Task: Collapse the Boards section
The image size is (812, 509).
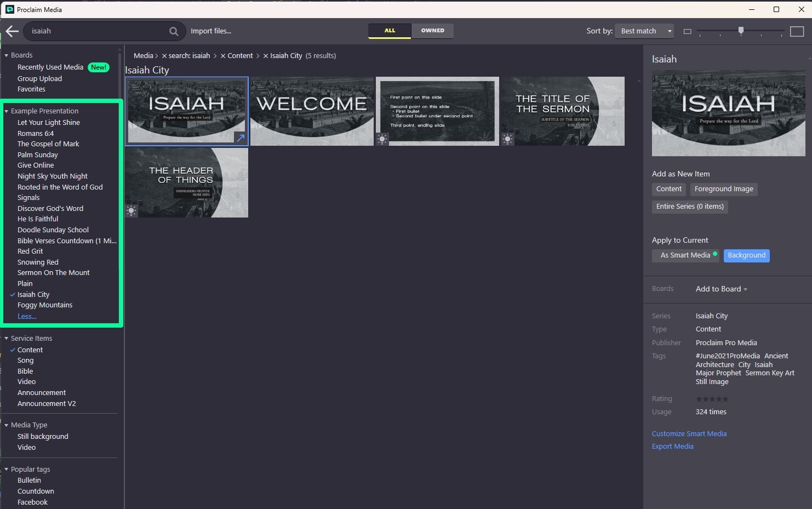Action: [5, 55]
